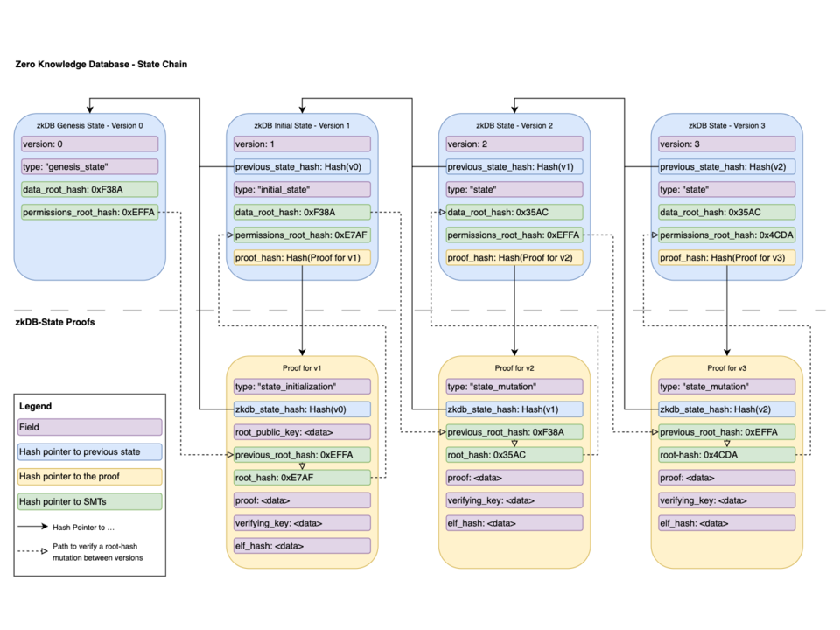Click "proof_hash: Hash(Proof for v1)" field
Image resolution: width=840 pixels, height=630 pixels.
[x=302, y=257]
